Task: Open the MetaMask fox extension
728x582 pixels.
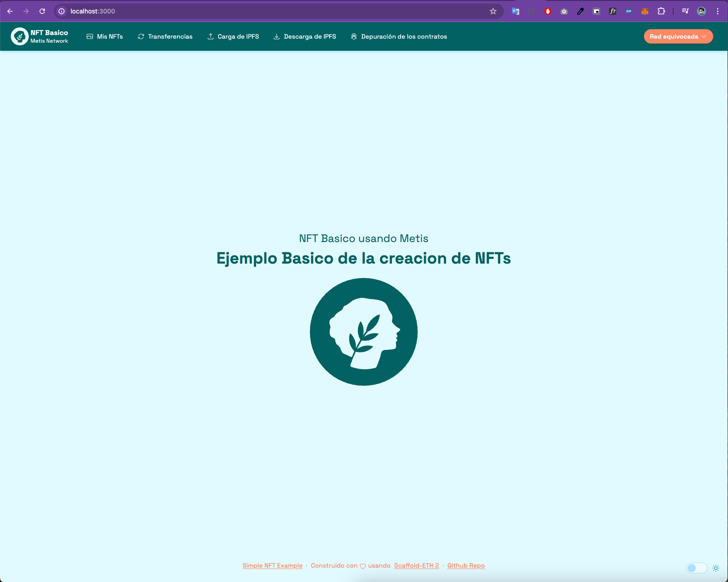Action: [645, 11]
